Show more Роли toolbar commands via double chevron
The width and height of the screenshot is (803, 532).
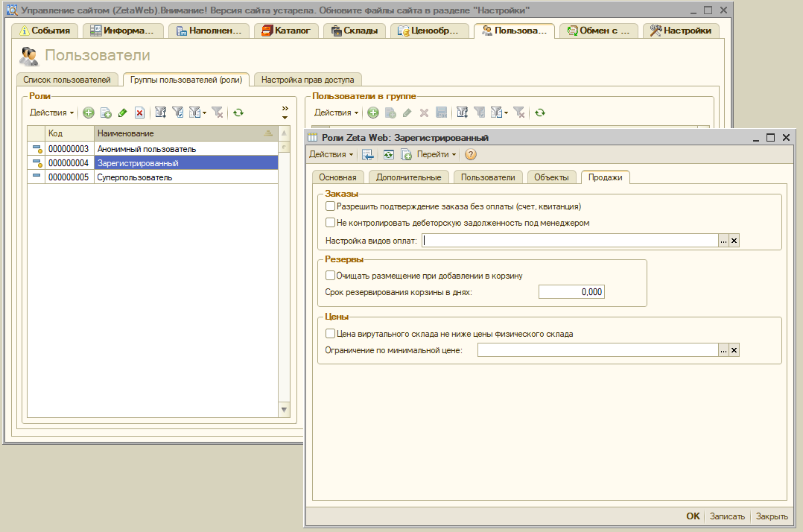(285, 109)
